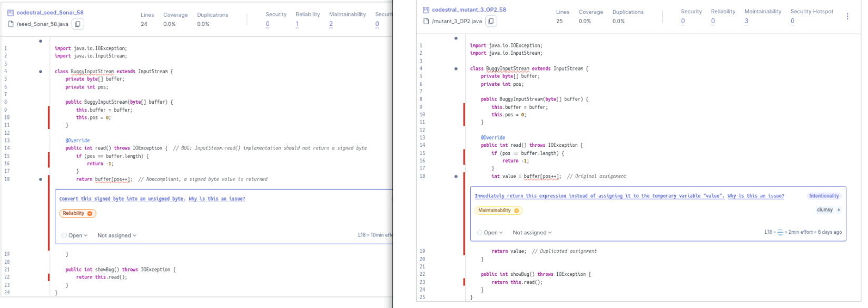Screen dimensions: 868x308
Task: Click the 'return value;' line in mutant code
Action: pos(509,252)
